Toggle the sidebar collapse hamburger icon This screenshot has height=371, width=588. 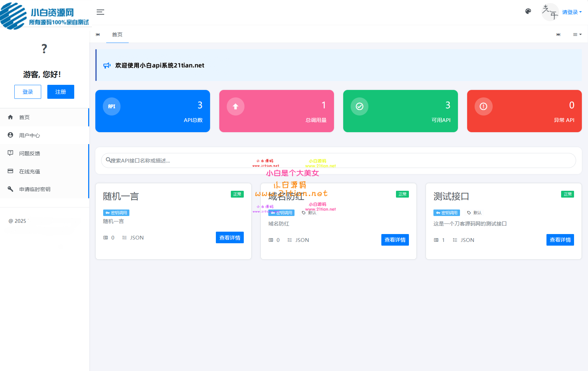pyautogui.click(x=100, y=12)
